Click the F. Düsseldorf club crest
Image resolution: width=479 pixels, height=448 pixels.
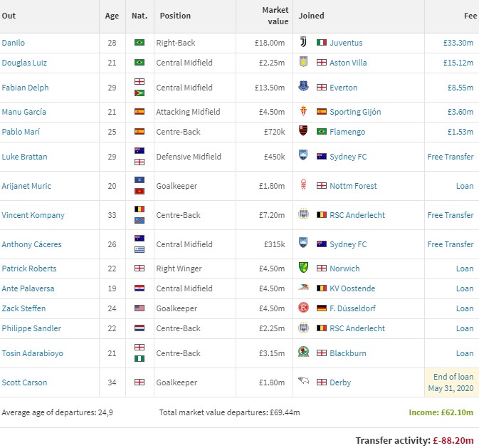[305, 308]
